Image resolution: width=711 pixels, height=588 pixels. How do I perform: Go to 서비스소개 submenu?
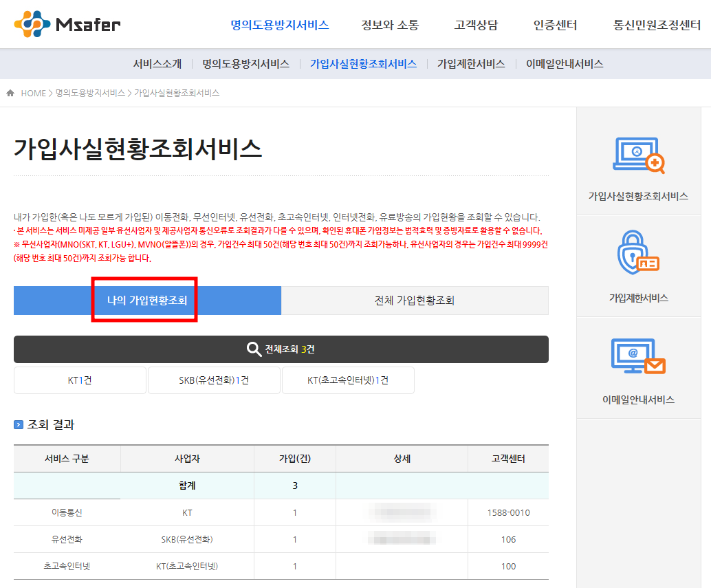click(x=157, y=64)
